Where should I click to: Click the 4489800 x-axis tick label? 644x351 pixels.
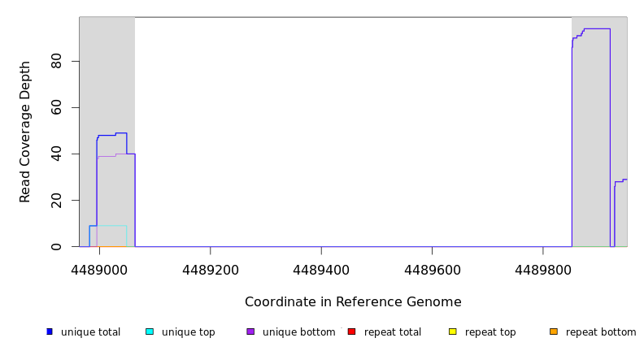point(542,269)
